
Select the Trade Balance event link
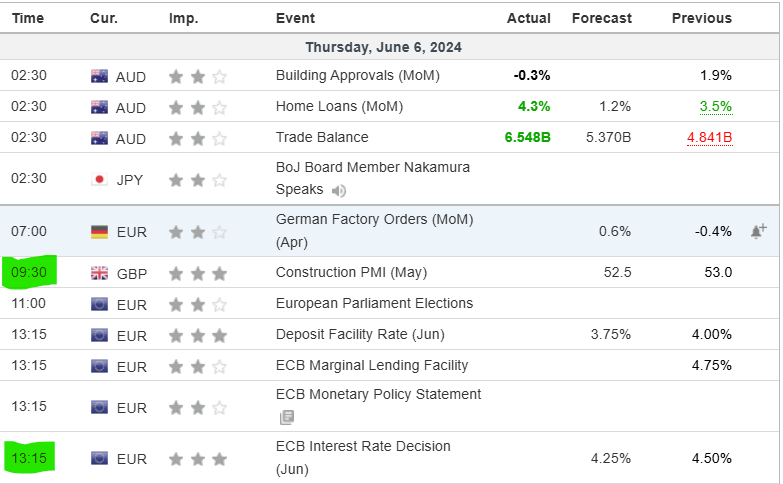pos(322,138)
